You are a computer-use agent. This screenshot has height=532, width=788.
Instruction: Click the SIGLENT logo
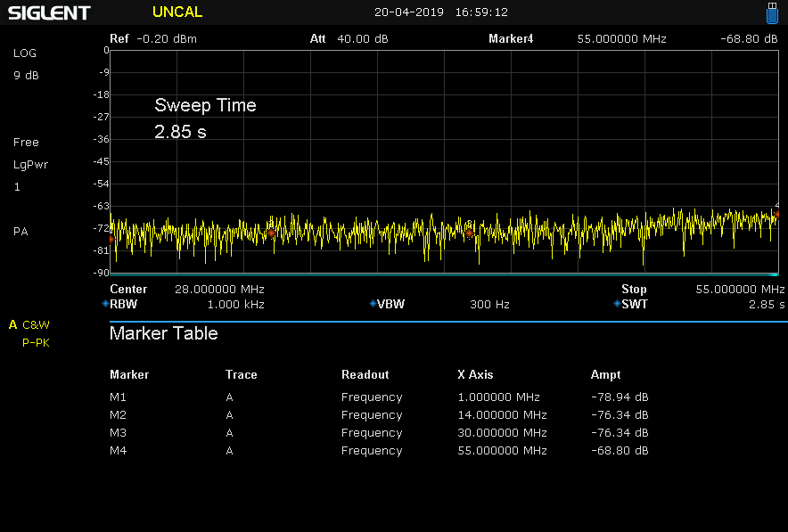50,12
